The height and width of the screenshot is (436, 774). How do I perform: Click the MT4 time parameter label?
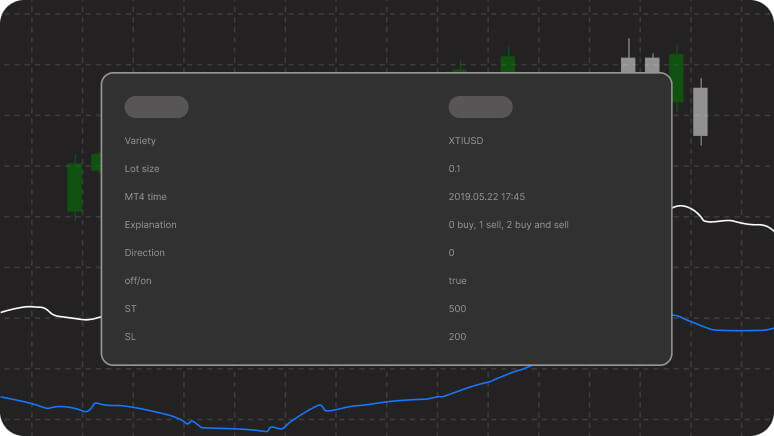click(145, 197)
